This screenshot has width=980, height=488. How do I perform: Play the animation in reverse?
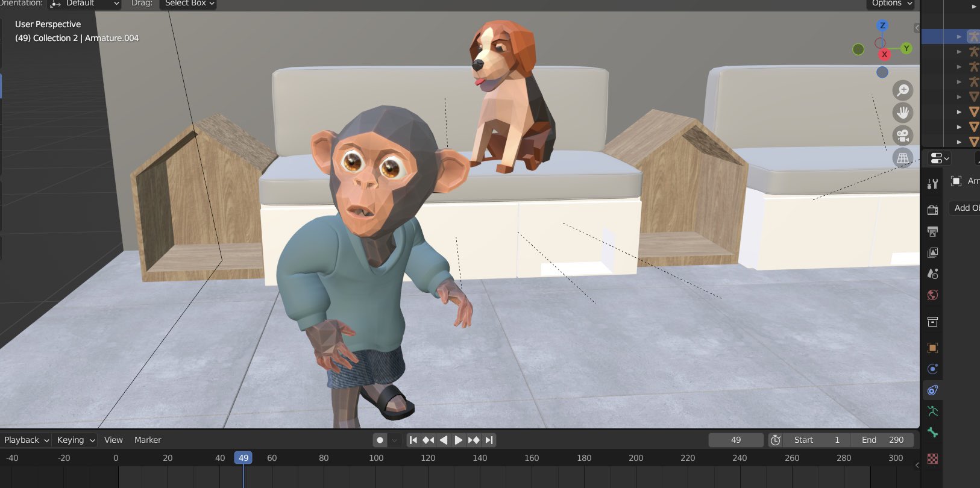point(444,440)
